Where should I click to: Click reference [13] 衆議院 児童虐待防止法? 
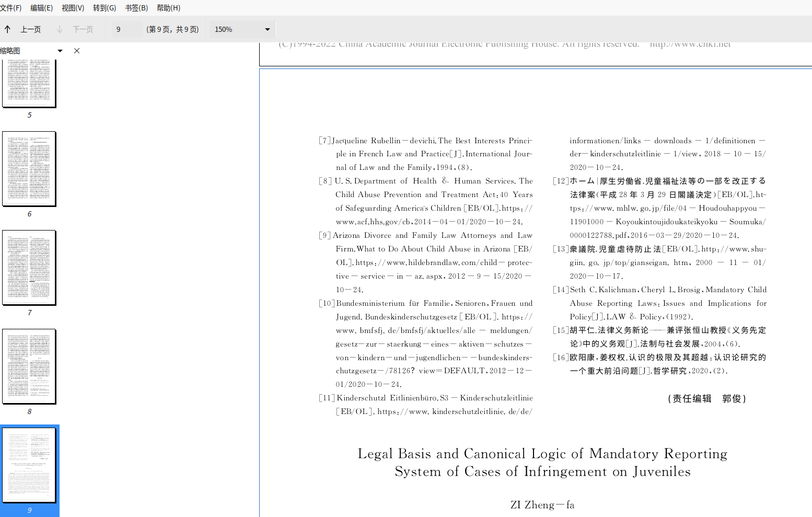tap(659, 262)
